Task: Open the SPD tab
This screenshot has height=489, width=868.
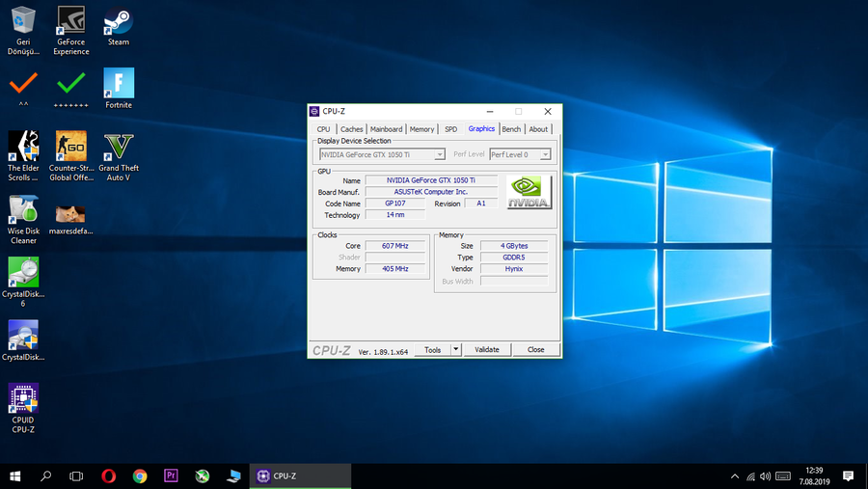Action: click(450, 129)
